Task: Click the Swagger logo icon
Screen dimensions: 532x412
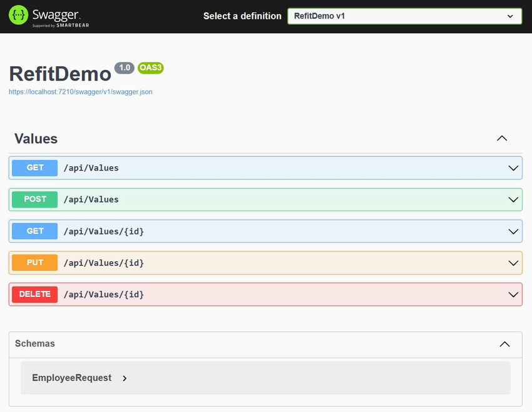Action: (18, 16)
